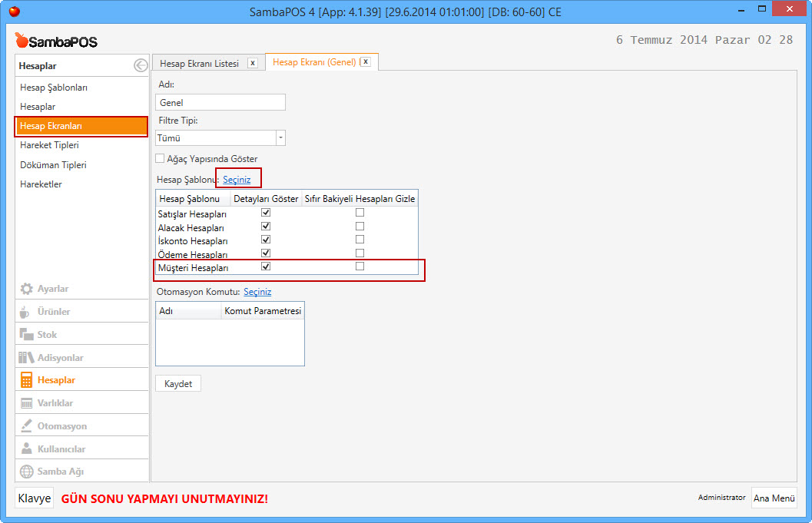Viewport: 812px width, 523px height.
Task: Close the Hesap Ekranı (Genel) tab
Action: point(366,62)
